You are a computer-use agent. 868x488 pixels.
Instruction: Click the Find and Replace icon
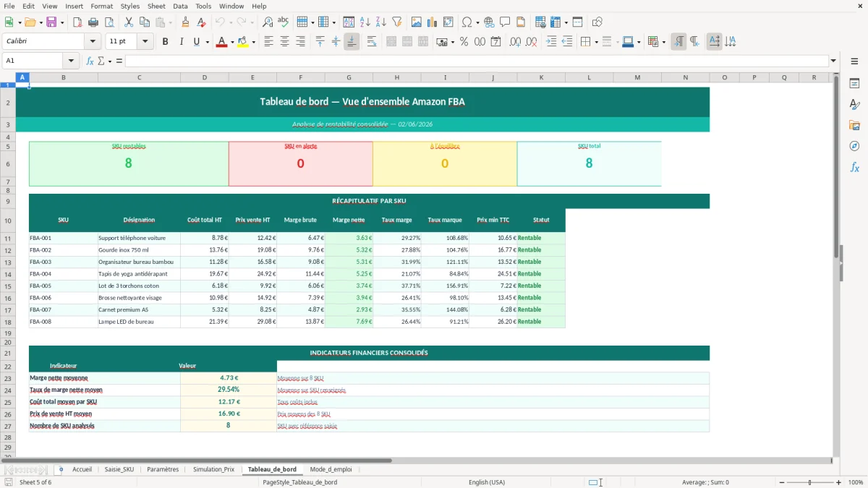tap(268, 22)
